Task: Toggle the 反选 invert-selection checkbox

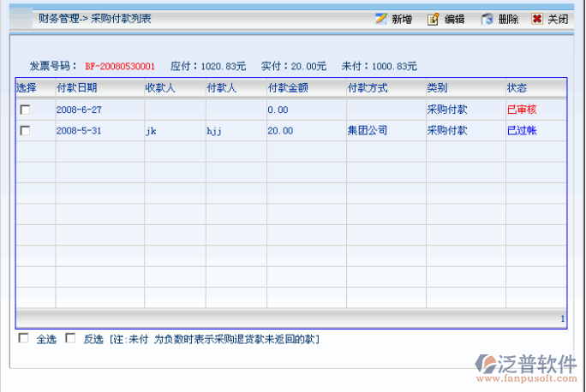Action: (x=70, y=338)
